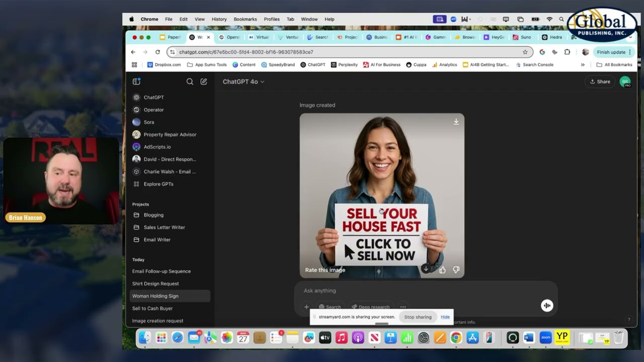Open the search chats magnifier icon

click(190, 81)
